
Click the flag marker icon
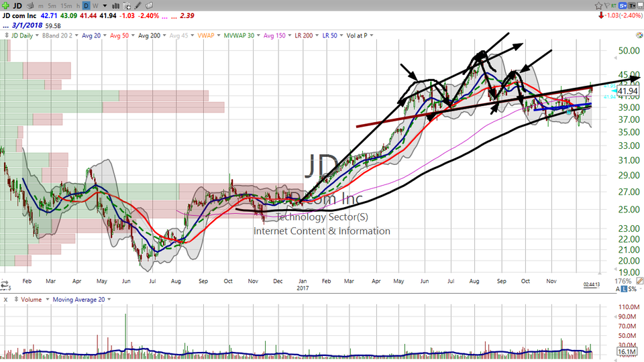pyautogui.click(x=607, y=5)
